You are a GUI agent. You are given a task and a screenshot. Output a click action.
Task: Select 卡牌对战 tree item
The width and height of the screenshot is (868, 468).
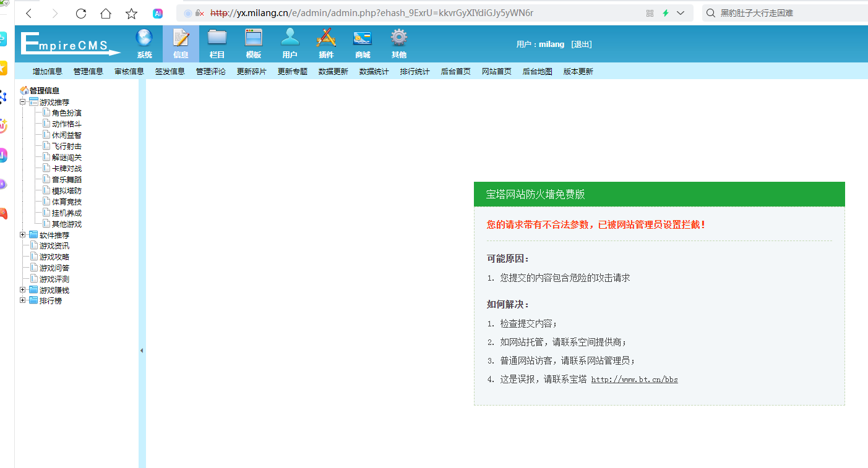[x=67, y=169]
